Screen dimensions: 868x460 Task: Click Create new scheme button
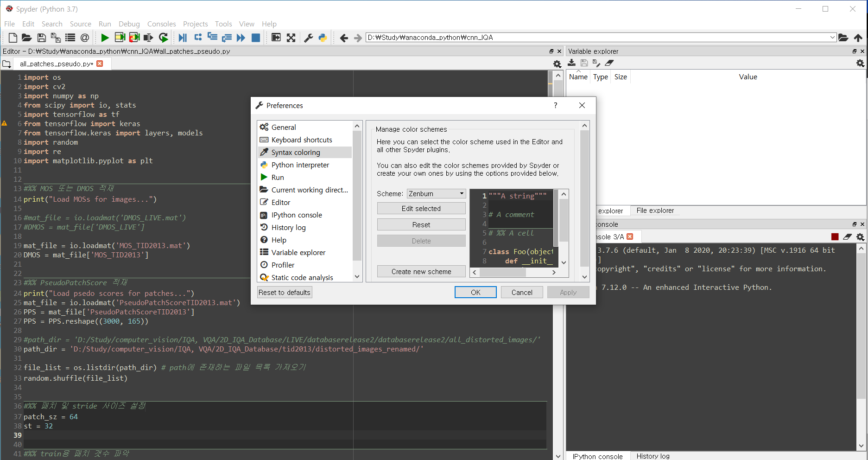pyautogui.click(x=421, y=272)
